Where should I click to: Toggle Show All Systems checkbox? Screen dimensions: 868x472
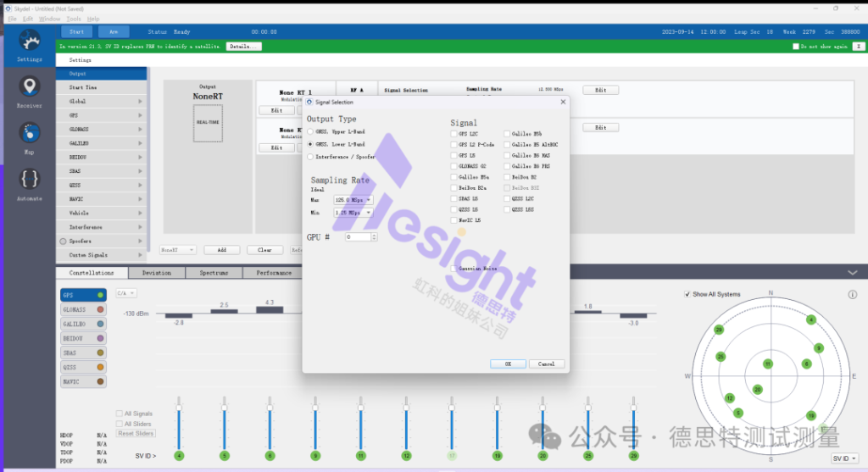pyautogui.click(x=687, y=294)
